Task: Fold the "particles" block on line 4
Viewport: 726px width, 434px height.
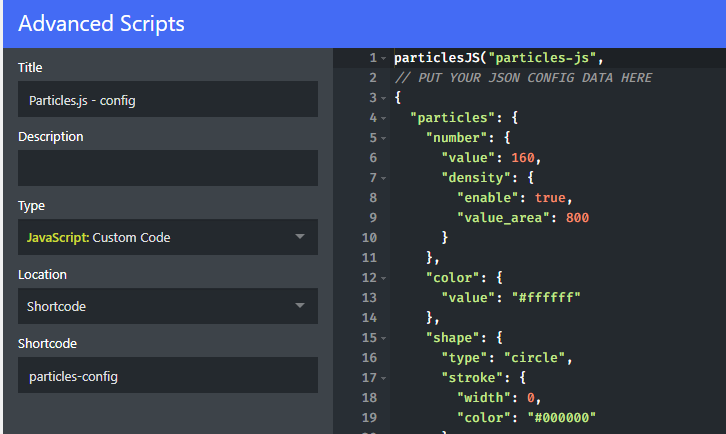Action: pos(383,118)
